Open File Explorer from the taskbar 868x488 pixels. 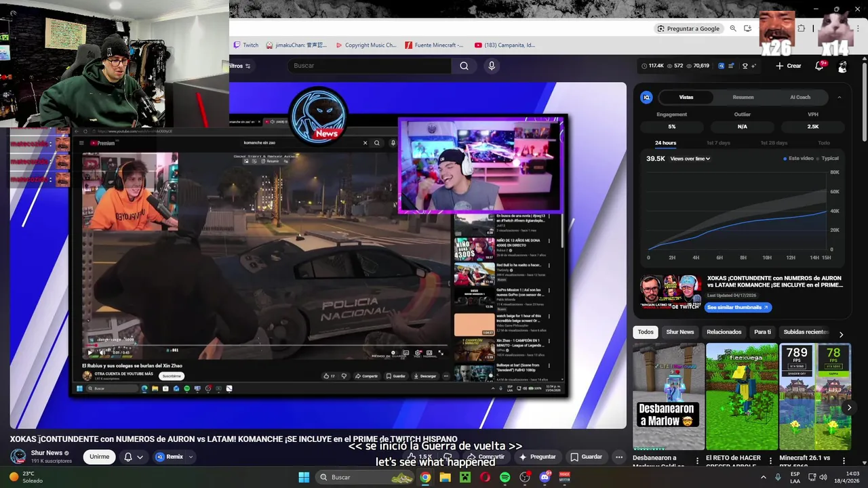coord(445,477)
